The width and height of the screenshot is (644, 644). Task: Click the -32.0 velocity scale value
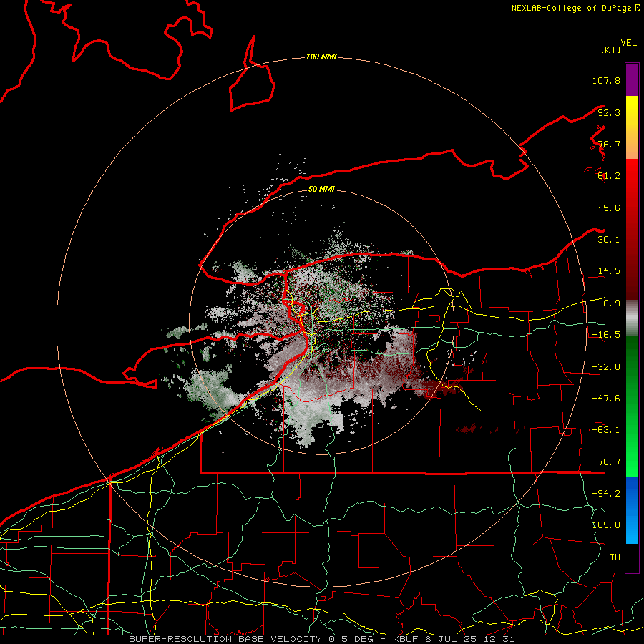click(606, 367)
